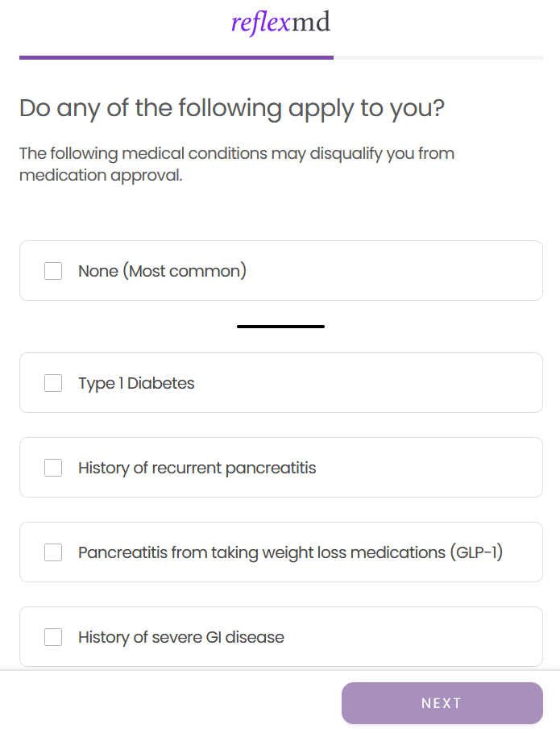This screenshot has width=560, height=729.
Task: Click the "Type 1 Diabetes" label text
Action: click(136, 383)
